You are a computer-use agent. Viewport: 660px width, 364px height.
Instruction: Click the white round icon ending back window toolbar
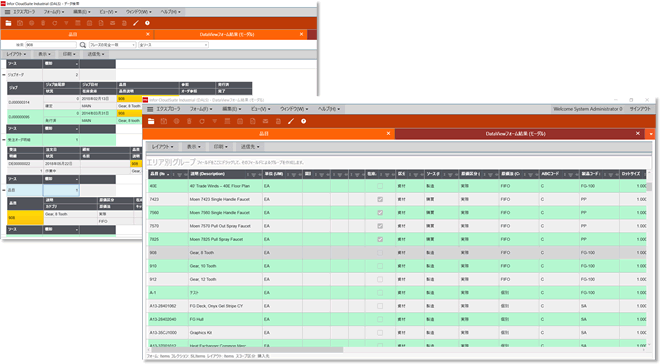click(x=147, y=23)
